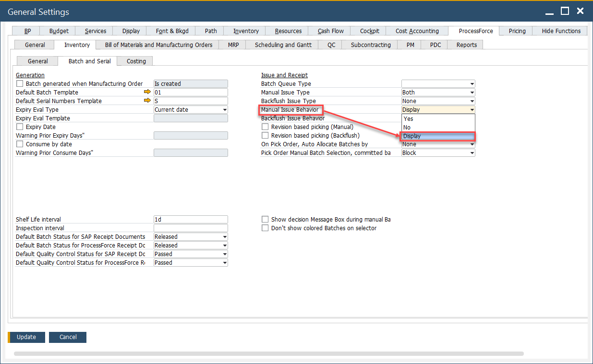Click the orange link arrow beside Default Batch Template
Viewport: 593px width, 364px height.
(148, 92)
